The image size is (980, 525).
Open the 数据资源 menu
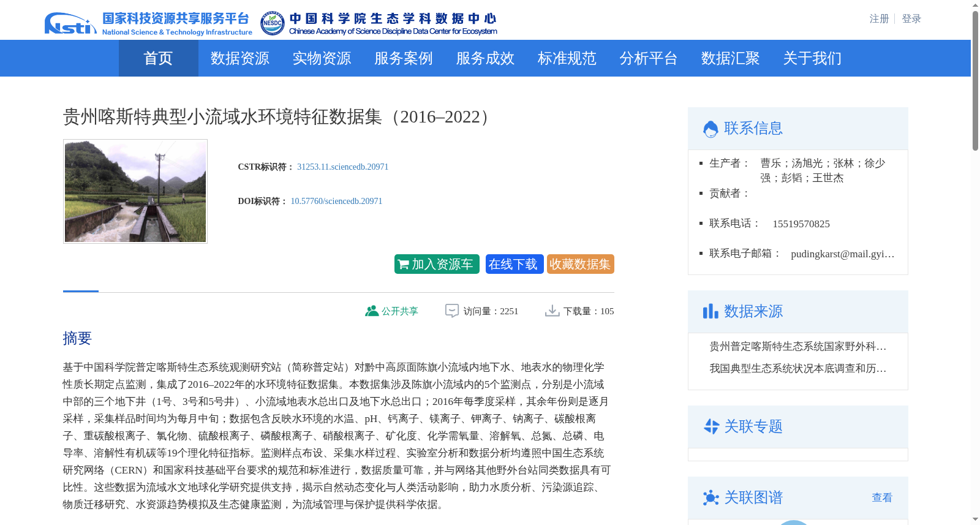pos(239,58)
